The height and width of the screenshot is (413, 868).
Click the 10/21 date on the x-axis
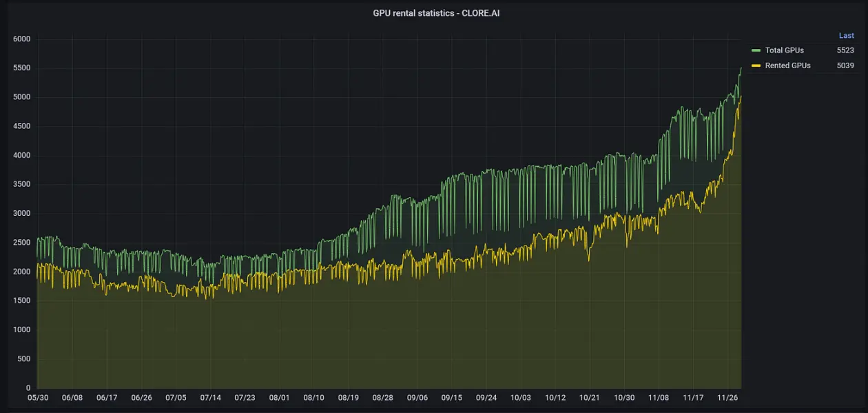coord(590,398)
